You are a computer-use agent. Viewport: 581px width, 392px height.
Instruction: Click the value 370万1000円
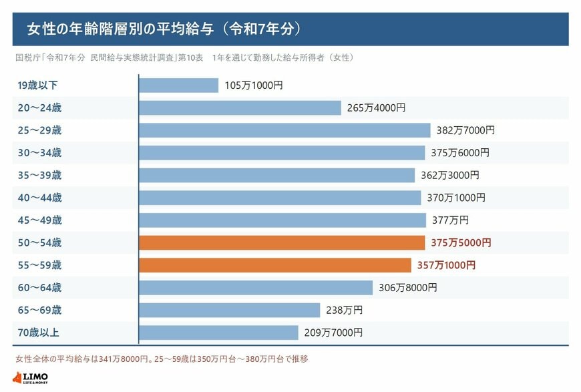point(456,198)
